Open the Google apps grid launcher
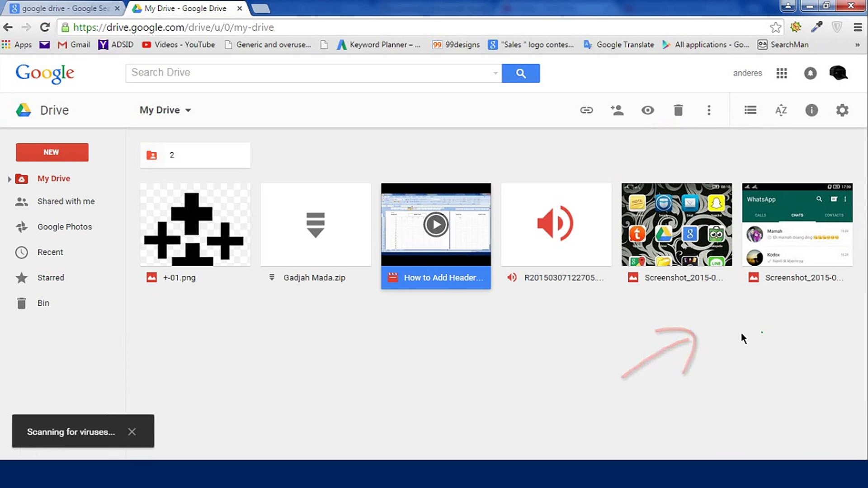The height and width of the screenshot is (488, 868). pos(782,73)
